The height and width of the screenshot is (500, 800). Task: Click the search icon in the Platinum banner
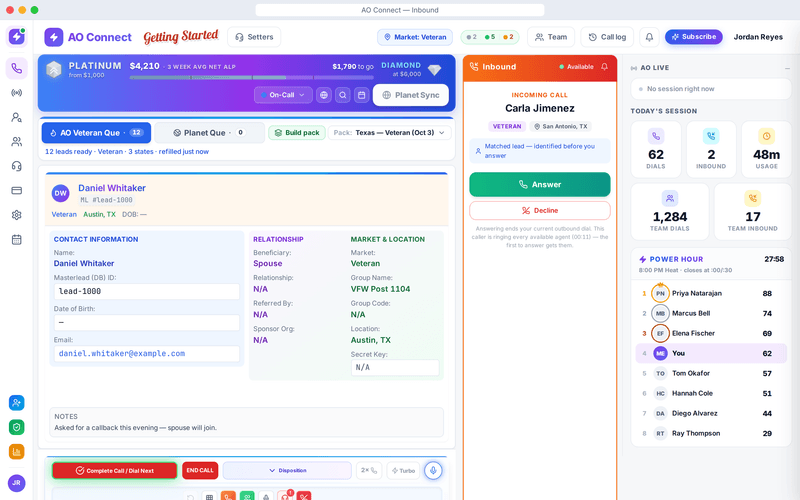342,95
